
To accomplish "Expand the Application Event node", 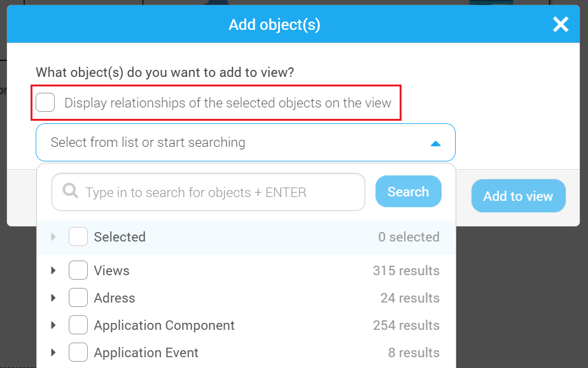I will (x=53, y=352).
